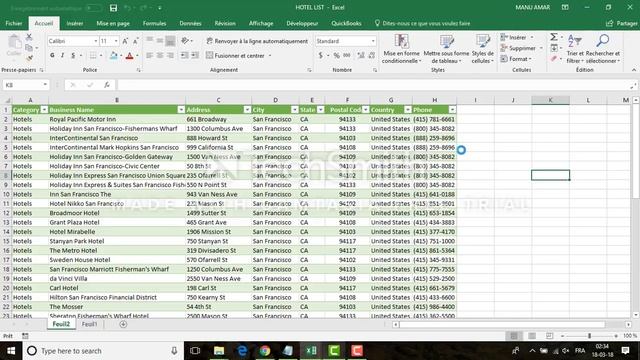Click the Partager share button
The height and width of the screenshot is (360, 640).
click(x=622, y=24)
